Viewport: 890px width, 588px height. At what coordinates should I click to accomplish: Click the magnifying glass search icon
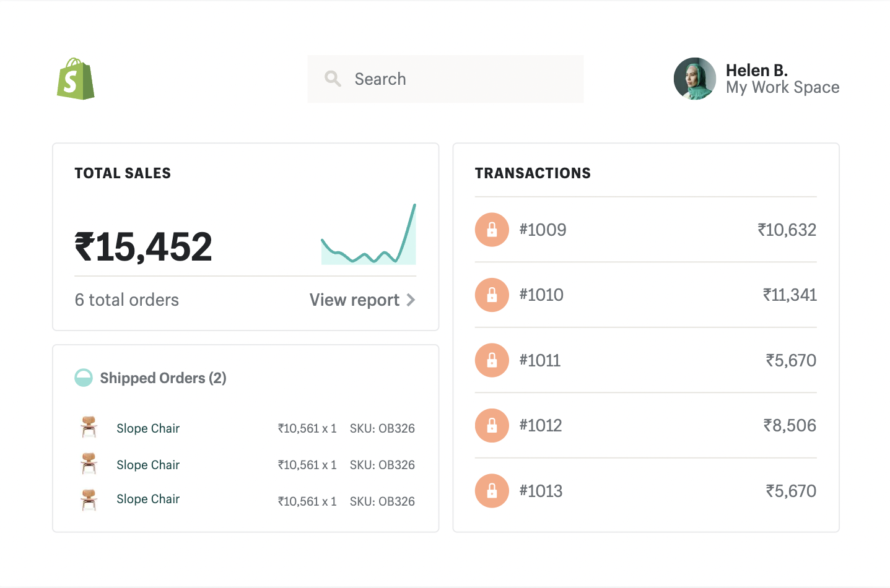[x=333, y=79]
